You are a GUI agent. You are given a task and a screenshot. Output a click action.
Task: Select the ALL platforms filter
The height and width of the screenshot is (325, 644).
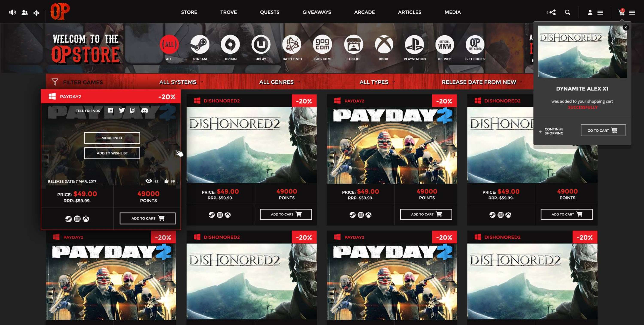point(169,44)
